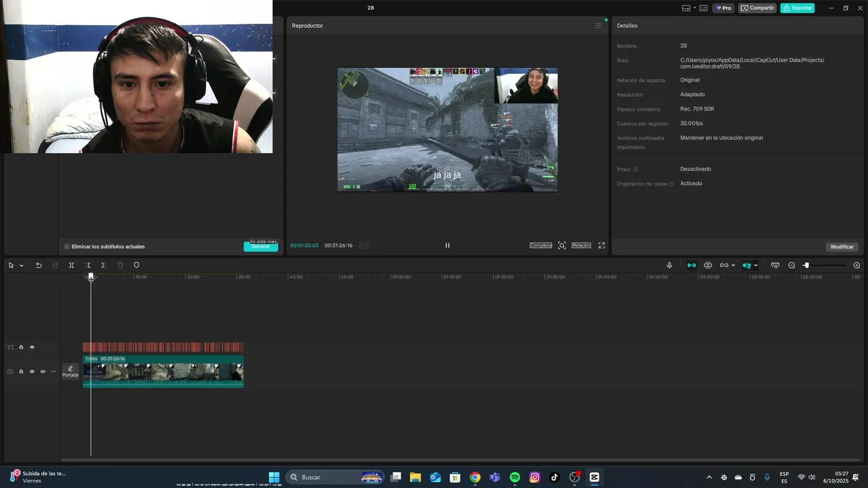Click the 30.00fps value
The height and width of the screenshot is (488, 868).
pyautogui.click(x=692, y=123)
